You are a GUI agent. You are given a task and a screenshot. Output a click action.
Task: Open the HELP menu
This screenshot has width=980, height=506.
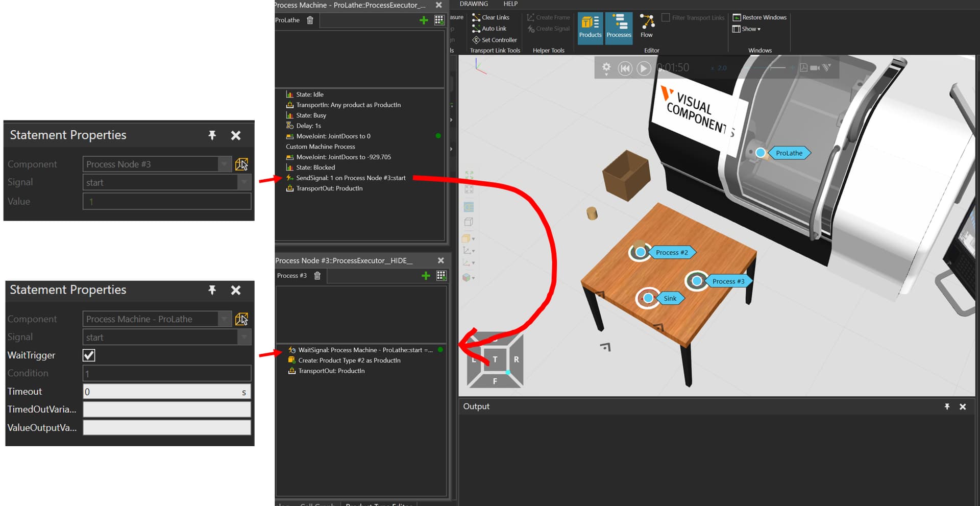coord(510,4)
